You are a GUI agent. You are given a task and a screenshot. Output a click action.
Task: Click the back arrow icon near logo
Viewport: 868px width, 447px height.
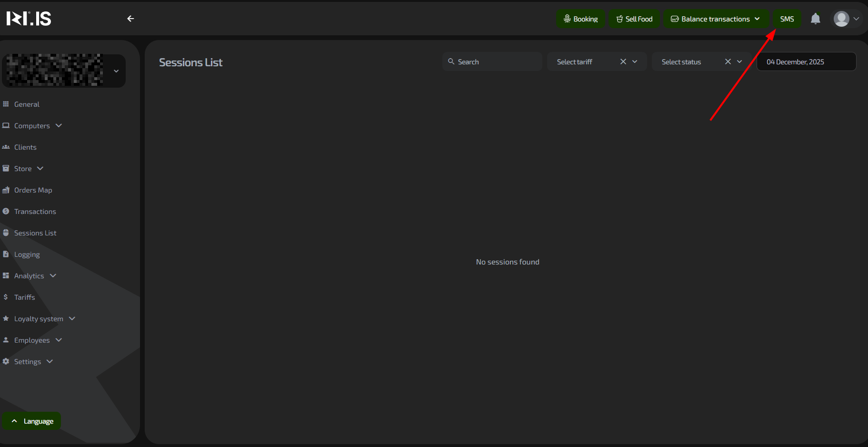tap(130, 19)
